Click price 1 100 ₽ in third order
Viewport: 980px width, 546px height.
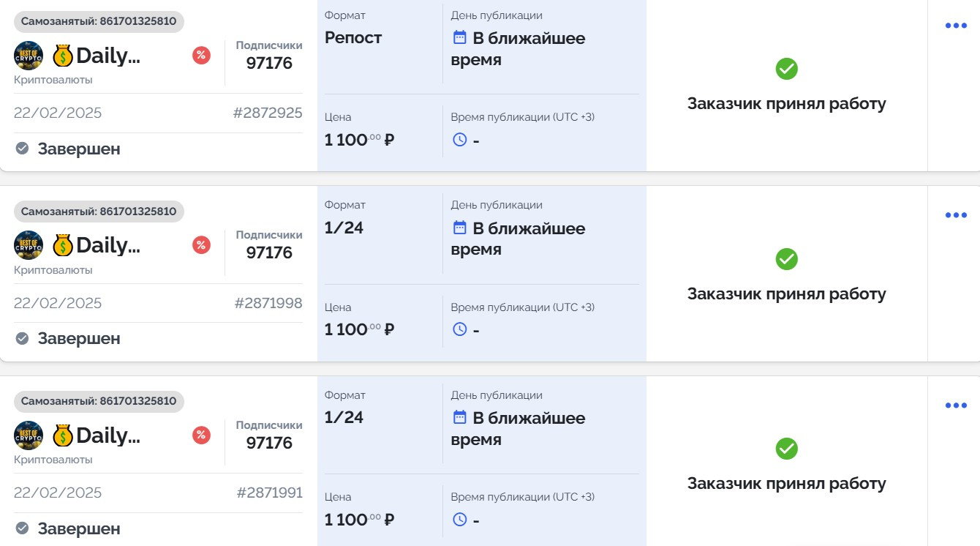pos(359,520)
